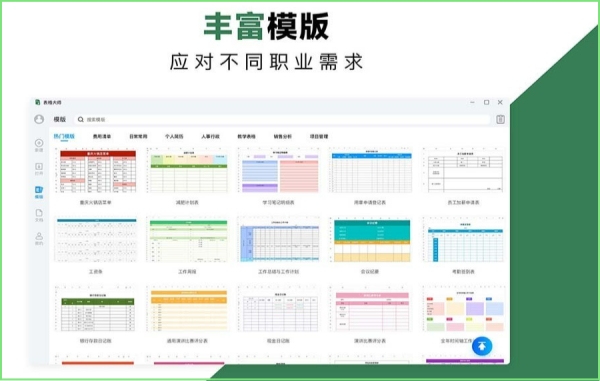This screenshot has width=600, height=381.
Task: Switch to the 教学表格 tab
Action: click(246, 136)
